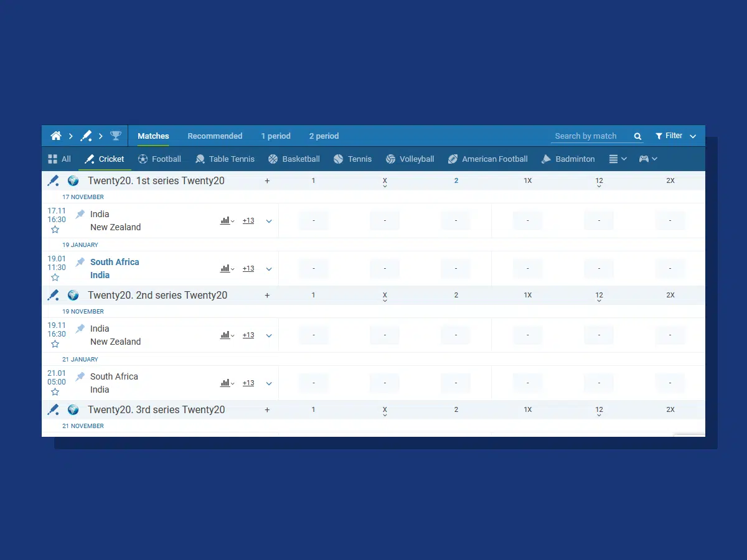Open the more sports list dropdown
Viewport: 747px width, 560px height.
pyautogui.click(x=617, y=159)
